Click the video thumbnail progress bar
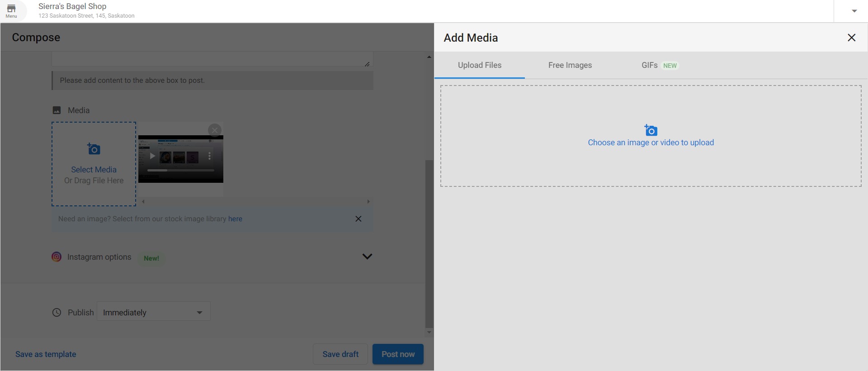The width and height of the screenshot is (868, 371). pyautogui.click(x=181, y=170)
